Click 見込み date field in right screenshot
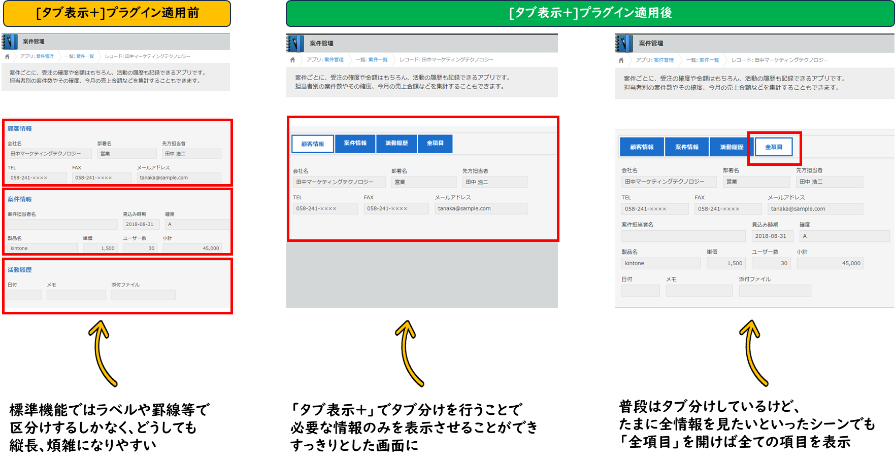This screenshot has width=895, height=464. 772,236
